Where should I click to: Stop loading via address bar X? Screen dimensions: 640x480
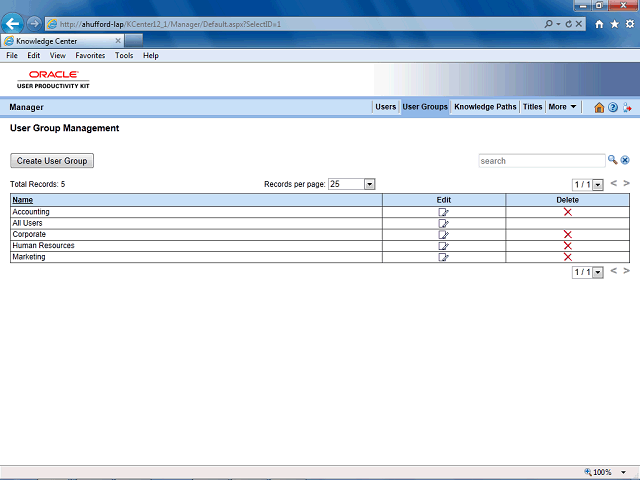pos(579,24)
